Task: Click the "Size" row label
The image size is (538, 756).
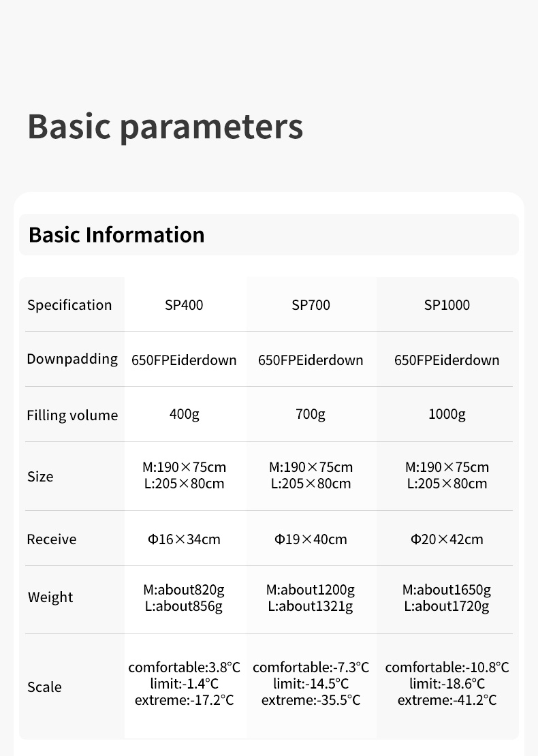Action: [x=40, y=477]
